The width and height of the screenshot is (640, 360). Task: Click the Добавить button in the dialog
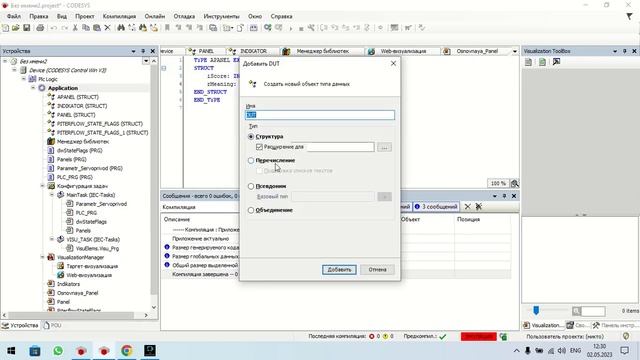coord(339,269)
